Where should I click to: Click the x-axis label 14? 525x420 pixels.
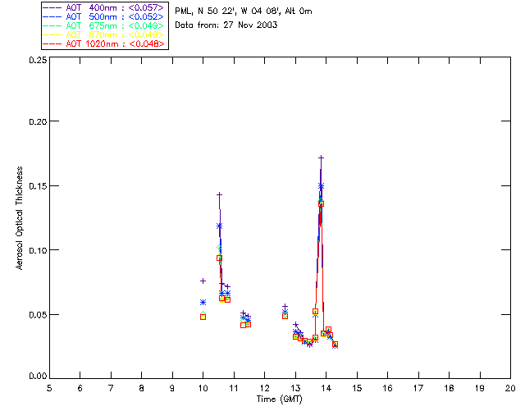click(x=326, y=388)
